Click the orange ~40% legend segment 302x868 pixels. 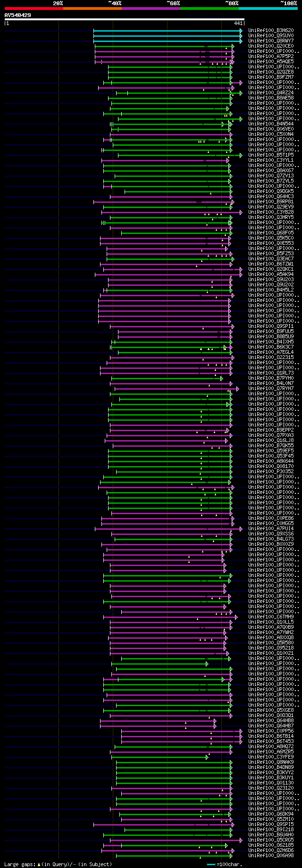pyautogui.click(x=92, y=8)
